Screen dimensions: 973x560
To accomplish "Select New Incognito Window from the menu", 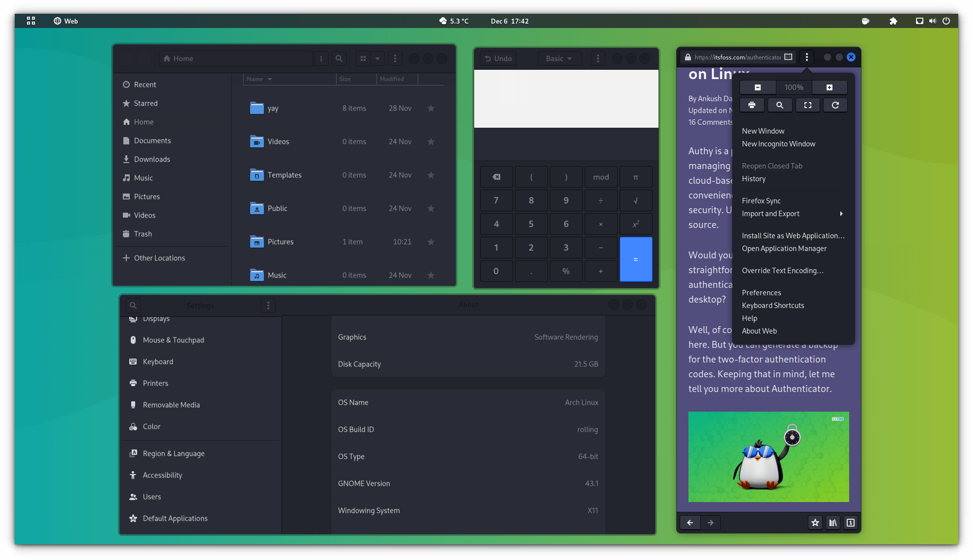I will [x=778, y=143].
